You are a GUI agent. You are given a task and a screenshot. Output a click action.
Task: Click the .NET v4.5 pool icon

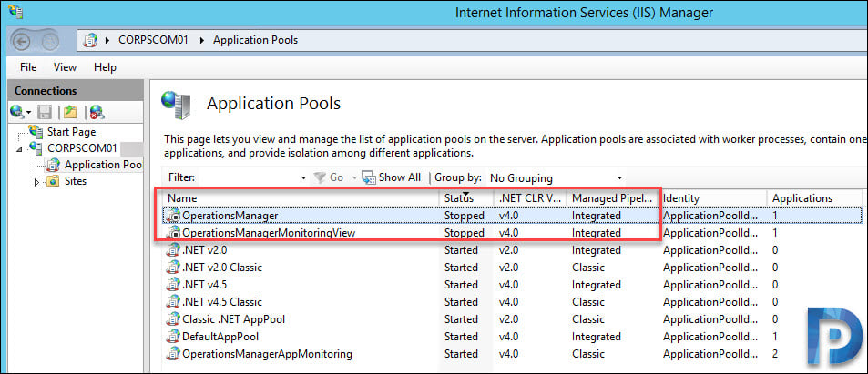click(x=173, y=285)
